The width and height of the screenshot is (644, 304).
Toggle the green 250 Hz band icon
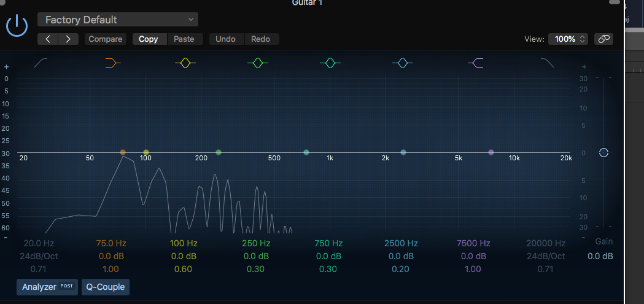tap(257, 63)
